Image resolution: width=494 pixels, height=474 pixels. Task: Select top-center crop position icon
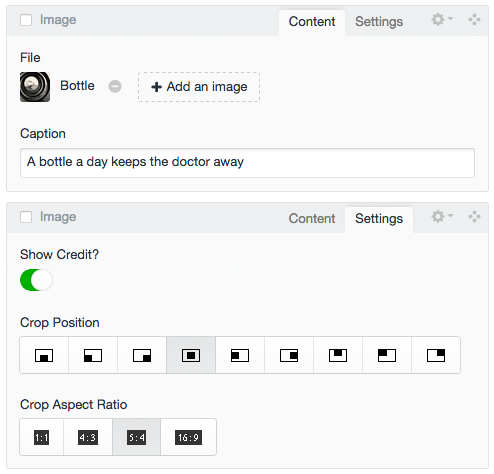[338, 355]
